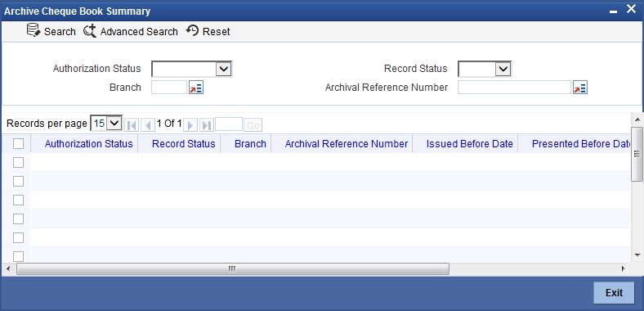Check the first row checkbox
The width and height of the screenshot is (644, 311).
coord(19,163)
